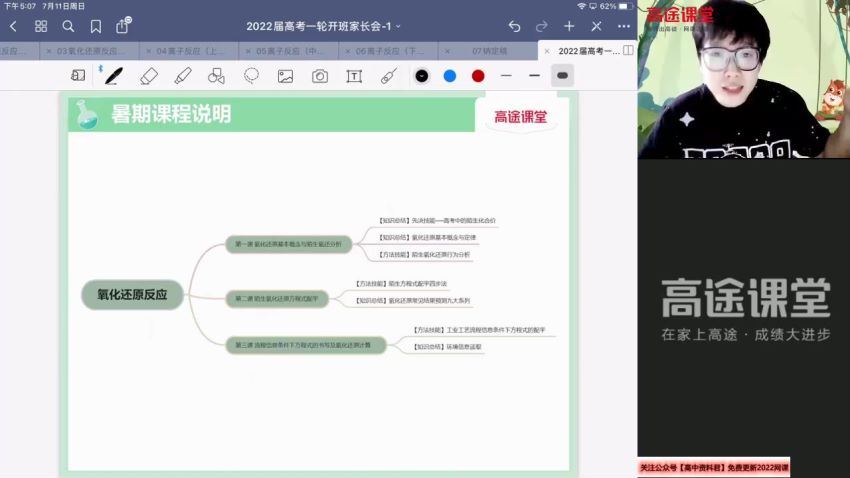850x478 pixels.
Task: Pick the thickest stroke width
Action: 562,76
